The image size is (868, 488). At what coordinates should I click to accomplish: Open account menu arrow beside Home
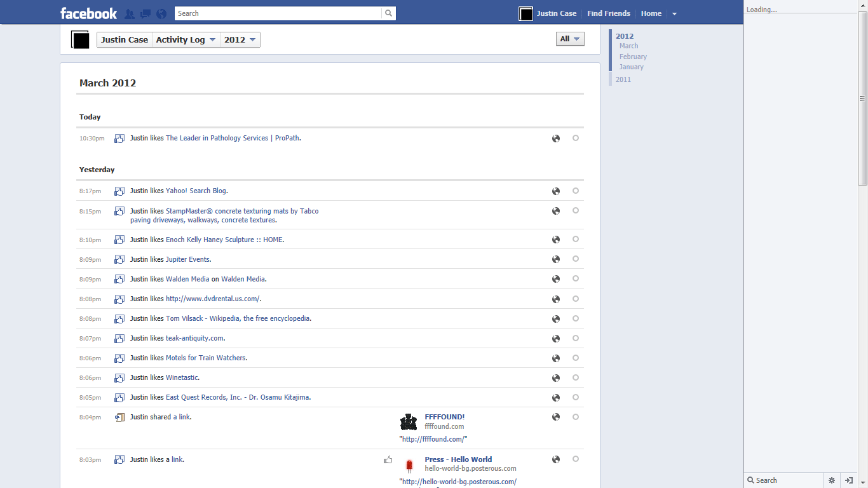pyautogui.click(x=674, y=13)
